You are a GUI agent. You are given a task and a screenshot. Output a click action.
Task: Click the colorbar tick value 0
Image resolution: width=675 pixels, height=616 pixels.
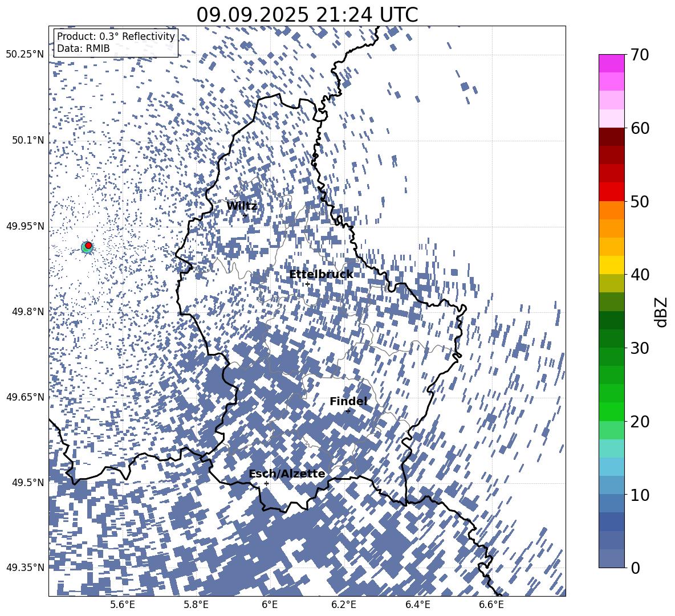(635, 568)
